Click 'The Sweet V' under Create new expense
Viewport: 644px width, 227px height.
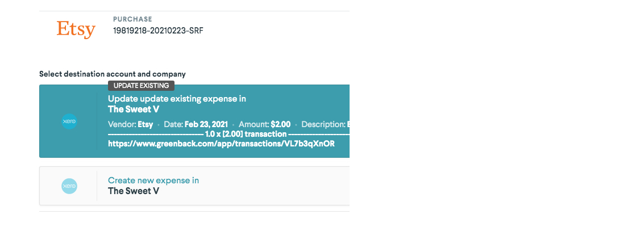tap(134, 191)
